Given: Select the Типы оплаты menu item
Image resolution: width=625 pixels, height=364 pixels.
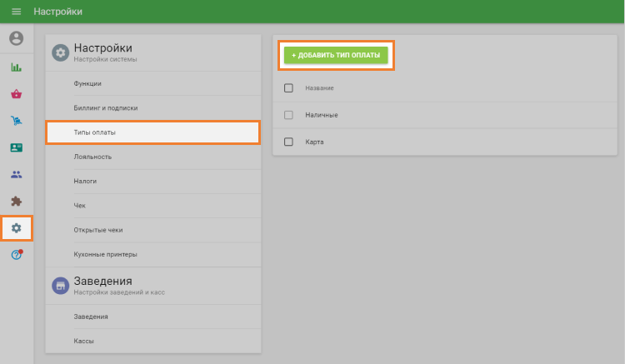Looking at the screenshot, I should coord(153,132).
